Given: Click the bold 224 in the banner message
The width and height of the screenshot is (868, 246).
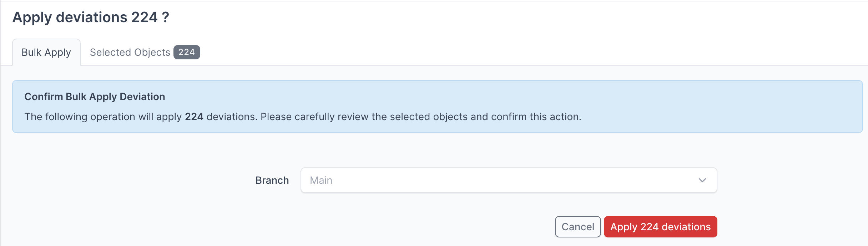Looking at the screenshot, I should 194,117.
